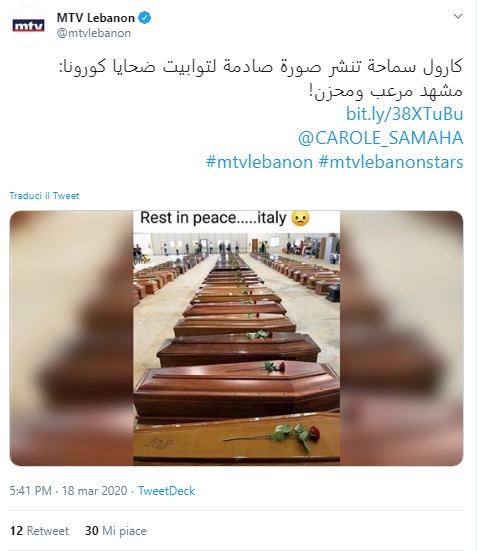Open the tweet options chevron menu
Screen dimensions: 477x551
pyautogui.click(x=457, y=17)
